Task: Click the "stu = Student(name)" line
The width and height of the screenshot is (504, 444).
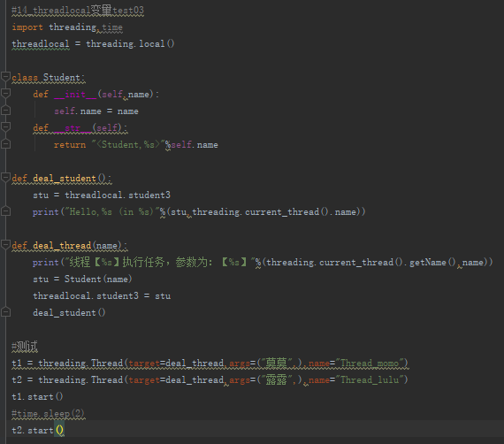Action: point(82,279)
